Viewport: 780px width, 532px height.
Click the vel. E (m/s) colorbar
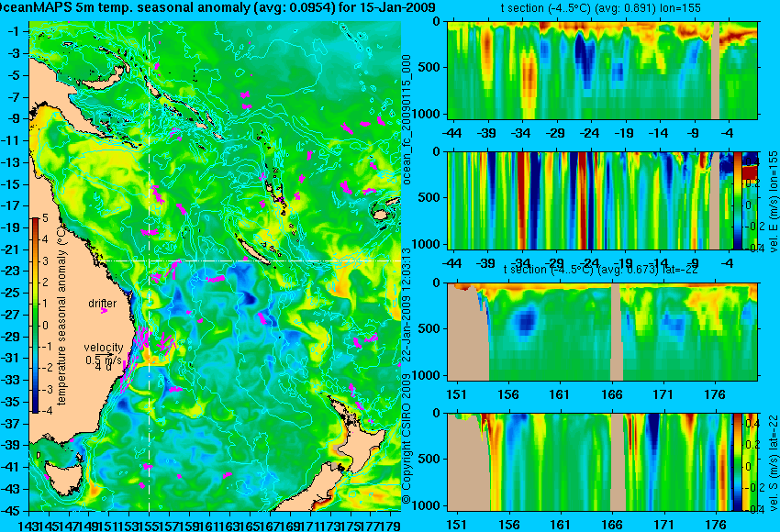point(737,200)
